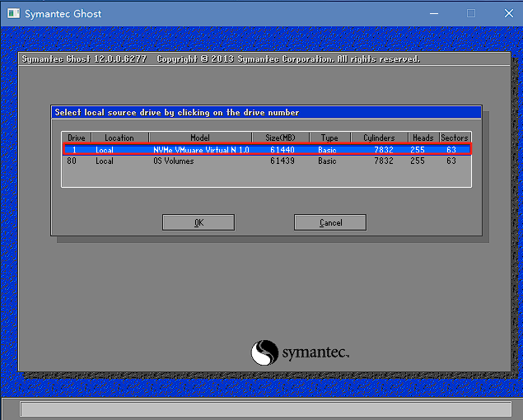The width and height of the screenshot is (523, 420).
Task: Cancel the source drive selection
Action: pyautogui.click(x=329, y=222)
